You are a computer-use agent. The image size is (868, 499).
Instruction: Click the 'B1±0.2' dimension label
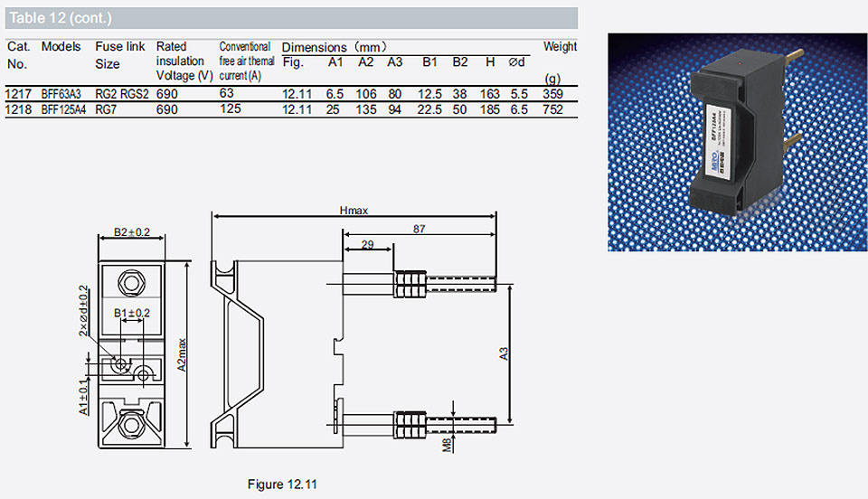click(132, 313)
